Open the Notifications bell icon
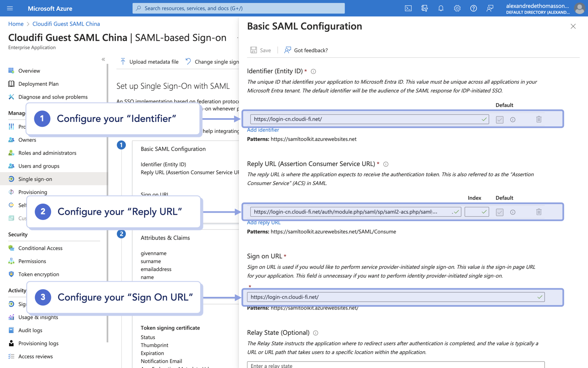This screenshot has height=368, width=588. pyautogui.click(x=441, y=8)
